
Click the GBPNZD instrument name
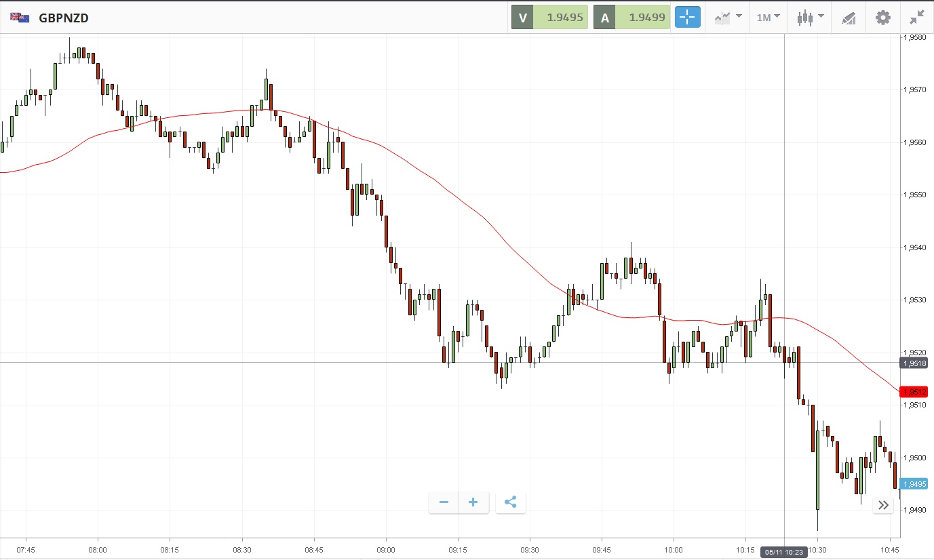[x=64, y=18]
